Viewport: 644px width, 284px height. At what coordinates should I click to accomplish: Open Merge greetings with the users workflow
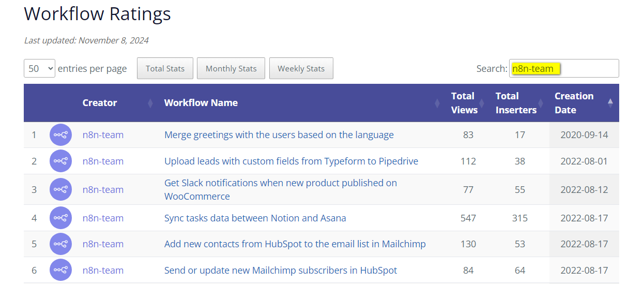(x=279, y=135)
